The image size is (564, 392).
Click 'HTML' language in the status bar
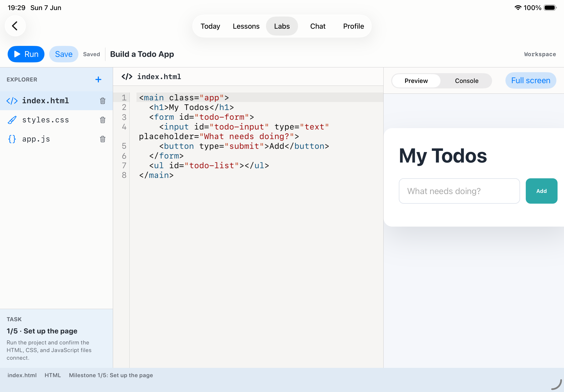coord(53,375)
